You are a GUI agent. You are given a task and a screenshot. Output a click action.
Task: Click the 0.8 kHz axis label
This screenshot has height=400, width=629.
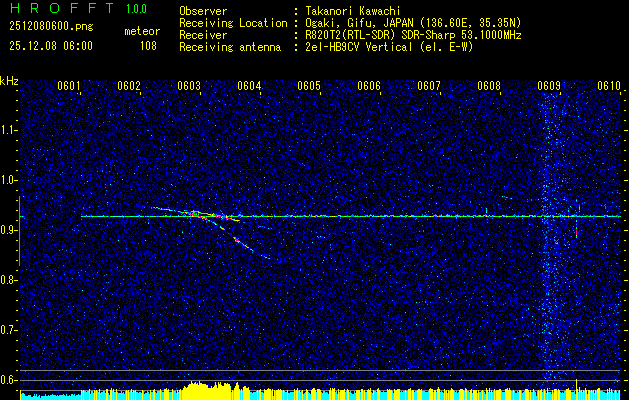[x=8, y=280]
